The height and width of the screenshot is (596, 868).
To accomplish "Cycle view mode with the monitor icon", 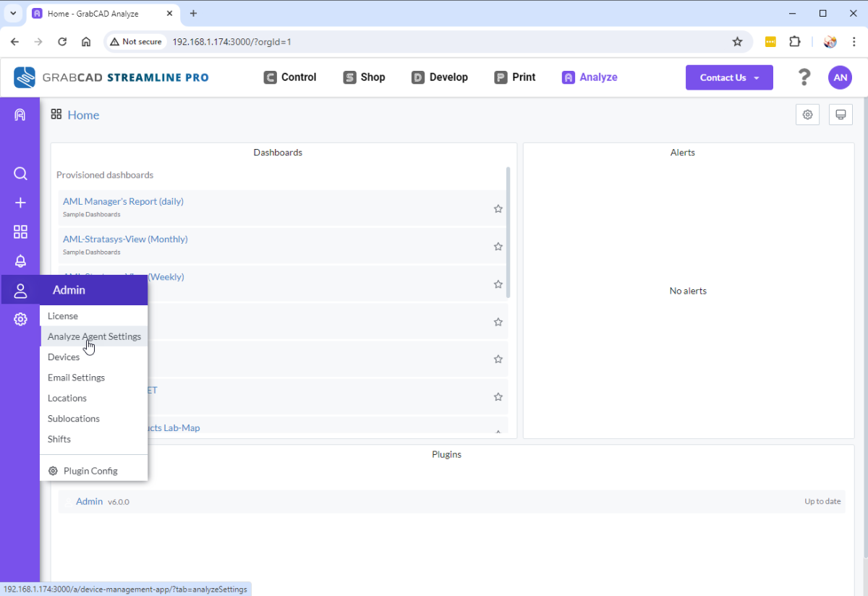I will point(841,114).
